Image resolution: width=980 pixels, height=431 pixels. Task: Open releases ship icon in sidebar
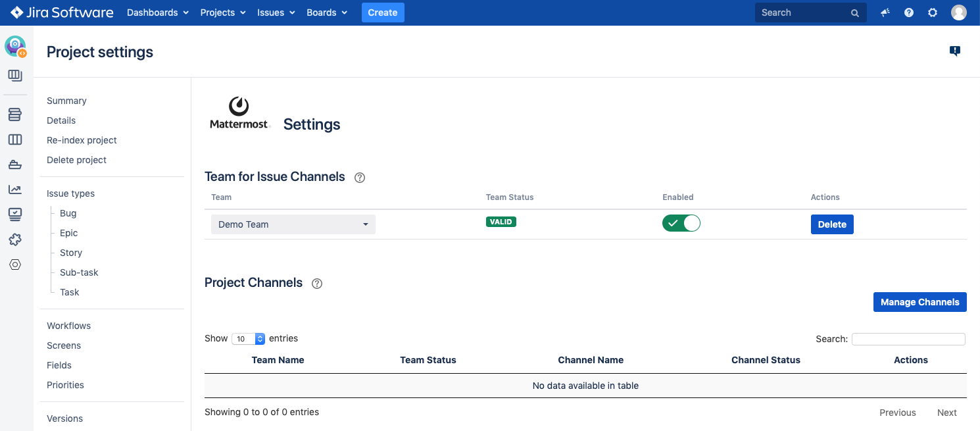point(15,165)
